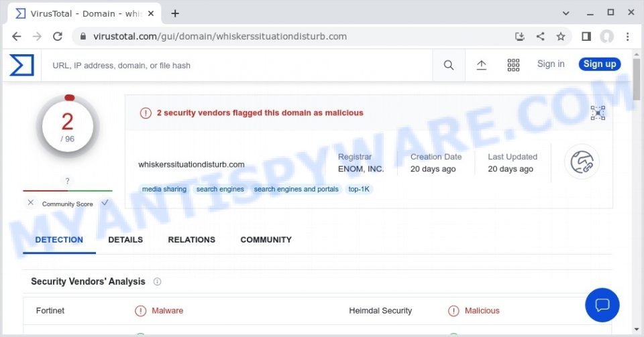Click the relations graph icon
Image resolution: width=644 pixels, height=337 pixels.
[x=598, y=113]
